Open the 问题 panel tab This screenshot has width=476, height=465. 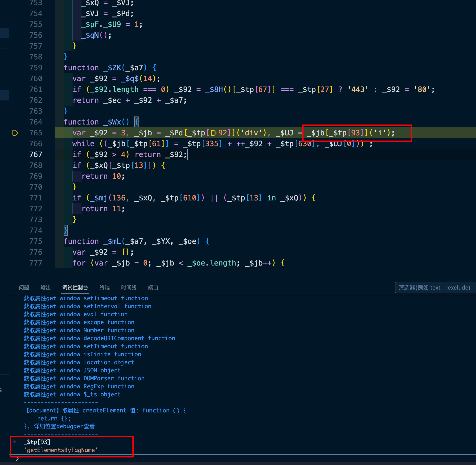tap(24, 287)
